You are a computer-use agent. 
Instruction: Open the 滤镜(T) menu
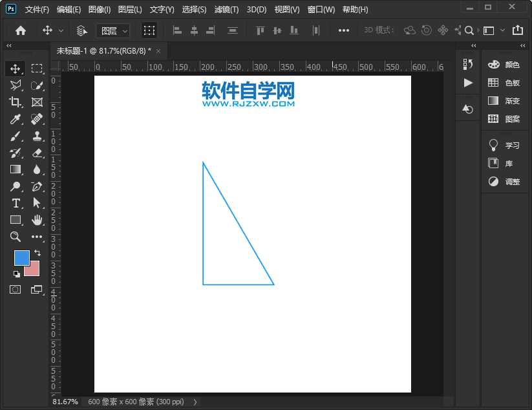(x=226, y=10)
